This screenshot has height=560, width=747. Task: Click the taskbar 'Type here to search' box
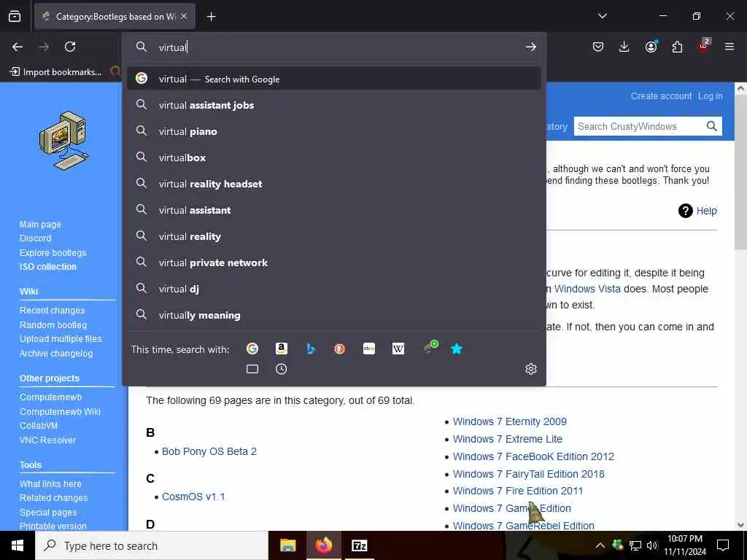(x=152, y=545)
